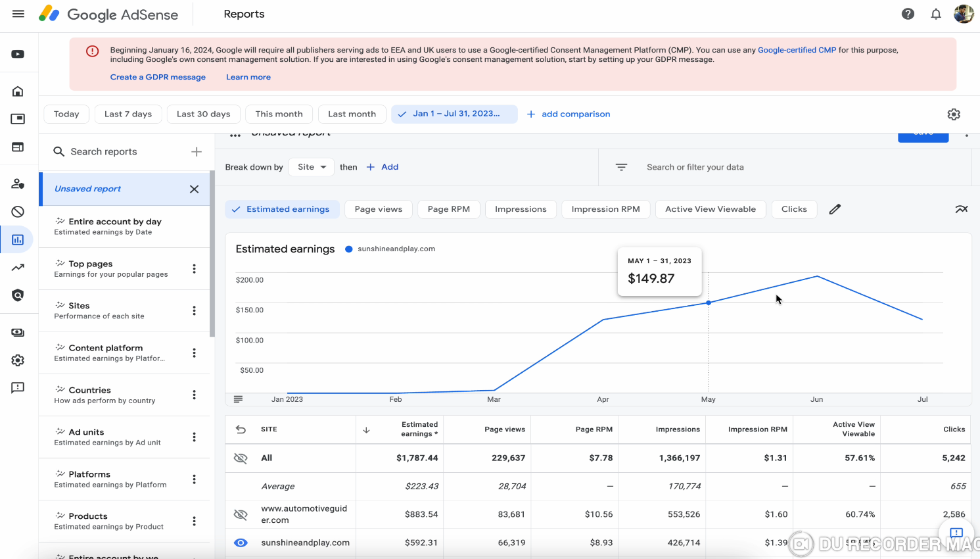Open Countries report more options
980x559 pixels.
pos(194,395)
